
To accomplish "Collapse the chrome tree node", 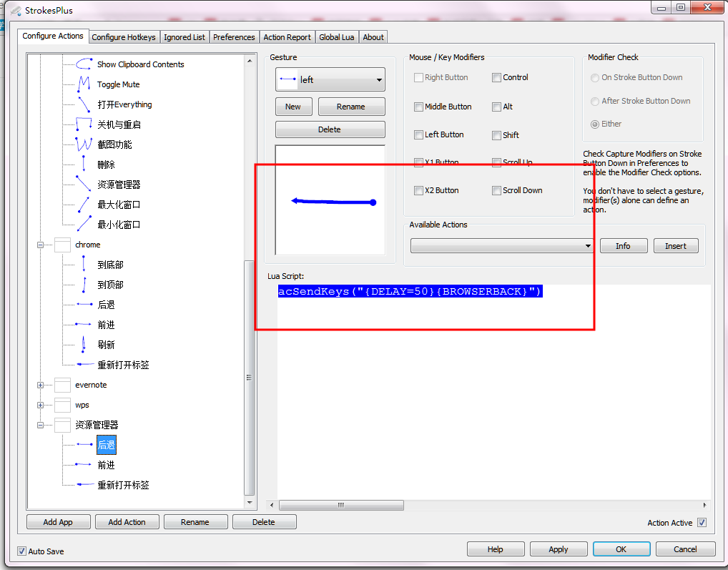I will coord(41,244).
